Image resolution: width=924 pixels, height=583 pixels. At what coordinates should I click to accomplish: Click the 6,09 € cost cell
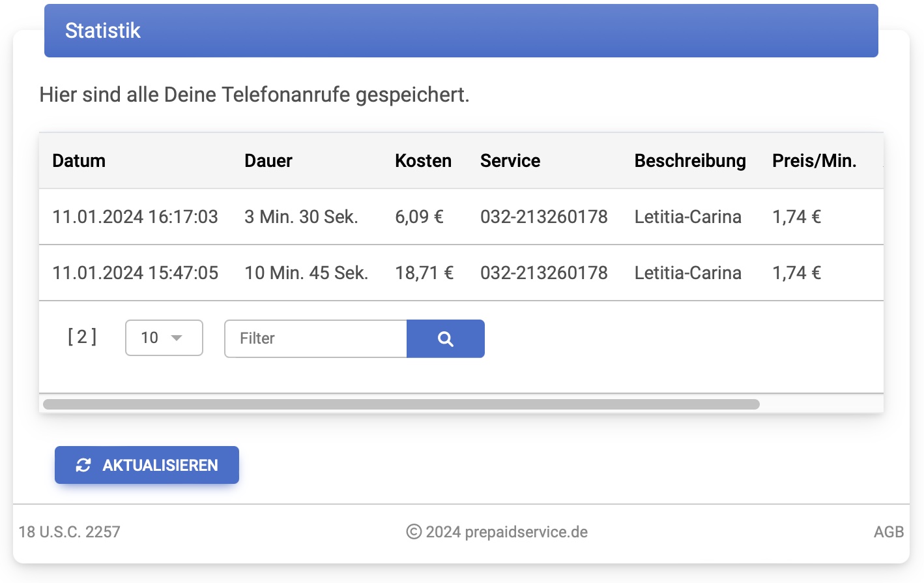pos(419,217)
